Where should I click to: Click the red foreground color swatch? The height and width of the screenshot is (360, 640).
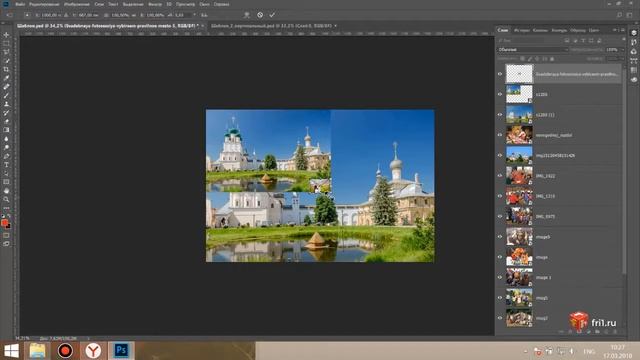[x=4, y=222]
